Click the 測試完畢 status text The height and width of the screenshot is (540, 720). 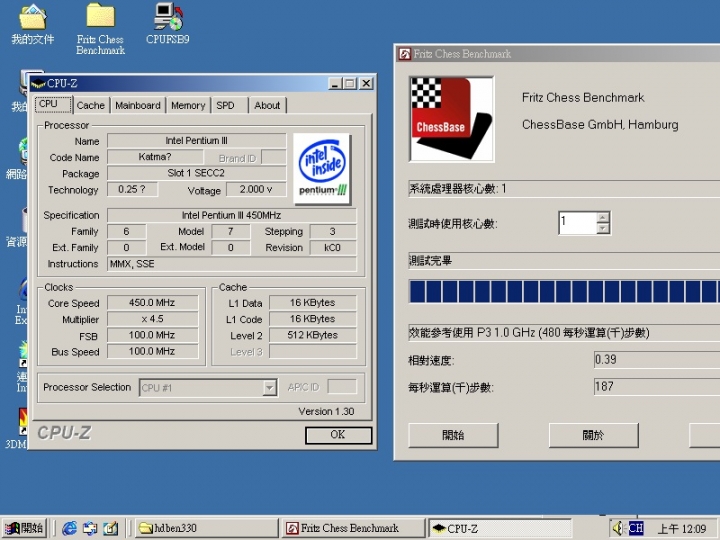[x=430, y=261]
